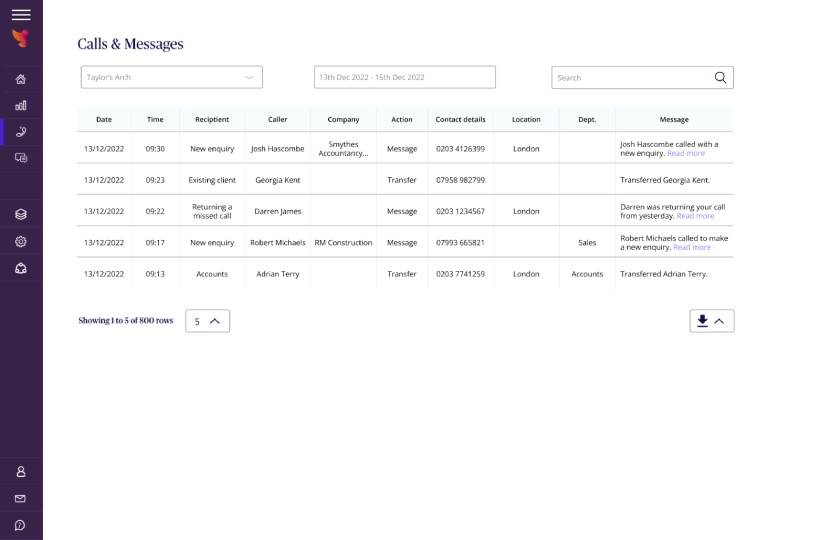
Task: Click Smythes Accountancy company cell
Action: pos(343,149)
